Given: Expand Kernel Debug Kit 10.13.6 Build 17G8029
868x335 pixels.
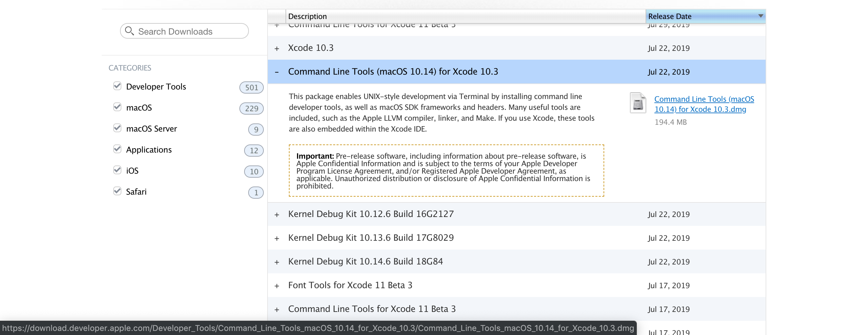Looking at the screenshot, I should coord(277,238).
